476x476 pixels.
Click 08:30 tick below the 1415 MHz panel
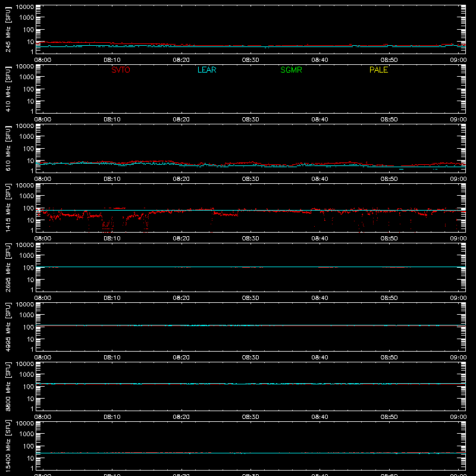[250, 239]
